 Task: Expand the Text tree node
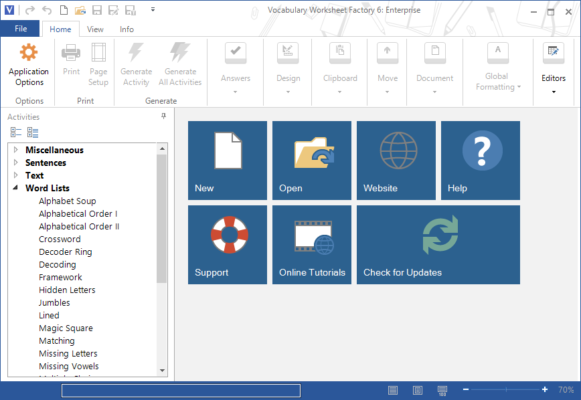coord(16,175)
